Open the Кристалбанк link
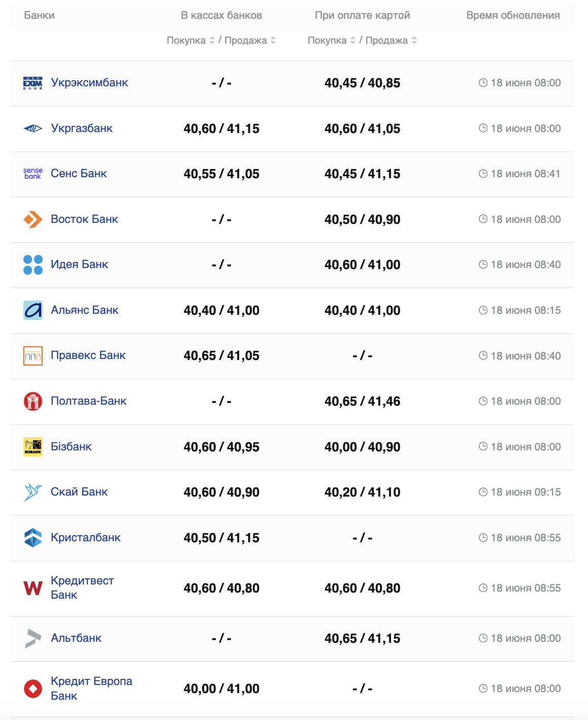 click(86, 538)
